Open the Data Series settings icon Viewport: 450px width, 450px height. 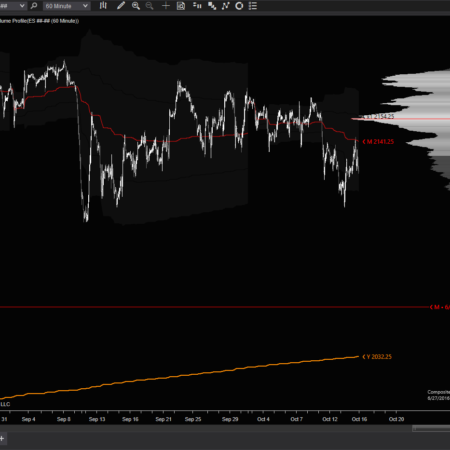(x=212, y=6)
